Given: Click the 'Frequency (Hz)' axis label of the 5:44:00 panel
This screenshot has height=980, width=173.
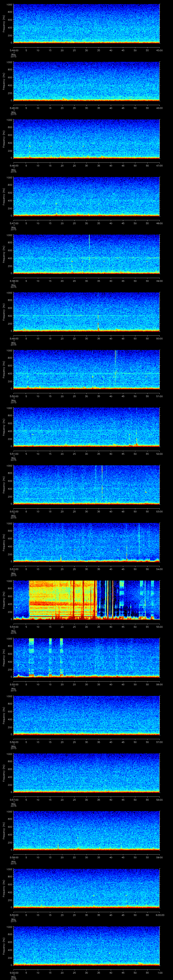Looking at the screenshot, I should pos(4,24).
